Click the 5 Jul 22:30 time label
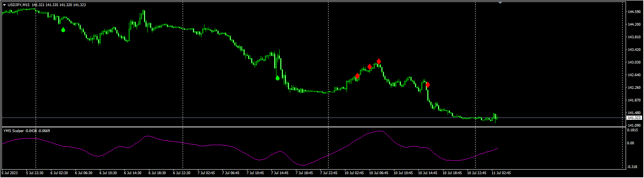Image resolution: width=644 pixels, height=178 pixels. click(x=35, y=173)
